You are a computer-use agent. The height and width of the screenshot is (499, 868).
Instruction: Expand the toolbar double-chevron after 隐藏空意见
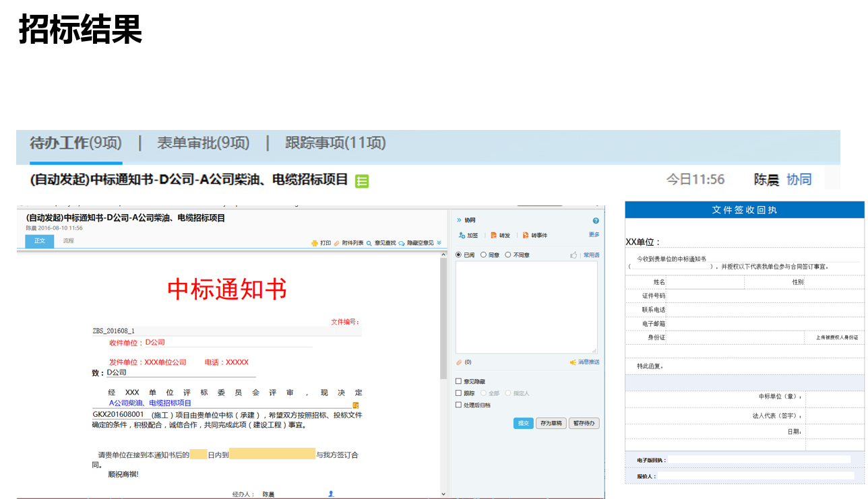tap(439, 243)
